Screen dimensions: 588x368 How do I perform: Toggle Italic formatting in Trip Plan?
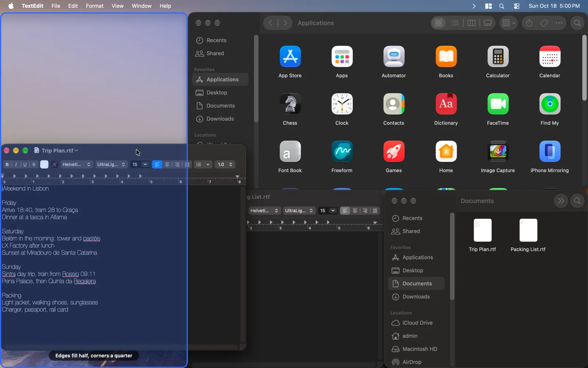[16, 164]
